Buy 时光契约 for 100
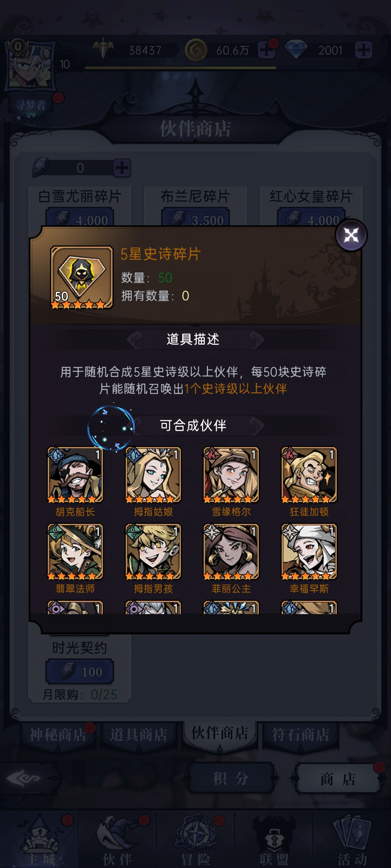The width and height of the screenshot is (391, 868). [x=80, y=672]
